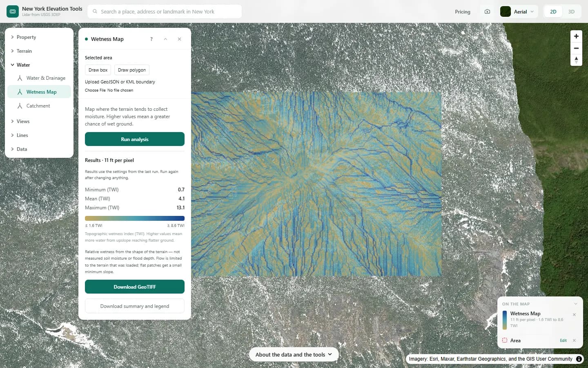Open the Aerial basemap dropdown
The image size is (588, 368).
click(x=519, y=11)
